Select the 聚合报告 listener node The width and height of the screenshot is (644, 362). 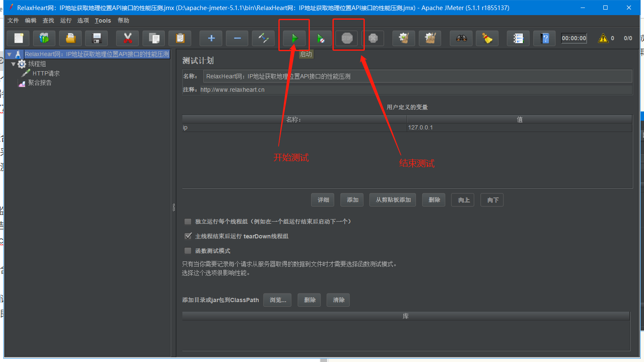40,83
